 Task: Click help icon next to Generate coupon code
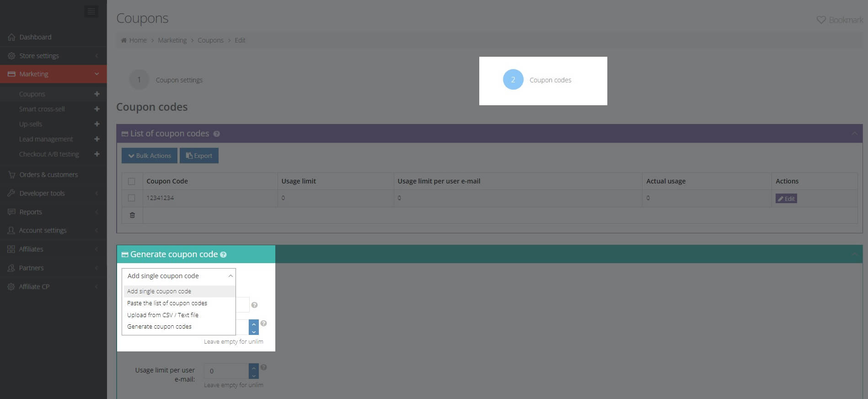point(223,255)
